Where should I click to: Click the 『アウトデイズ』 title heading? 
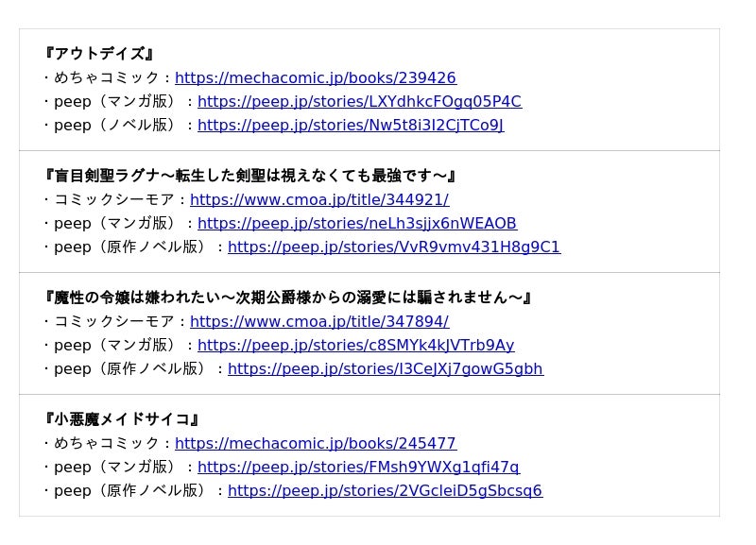[x=98, y=54]
